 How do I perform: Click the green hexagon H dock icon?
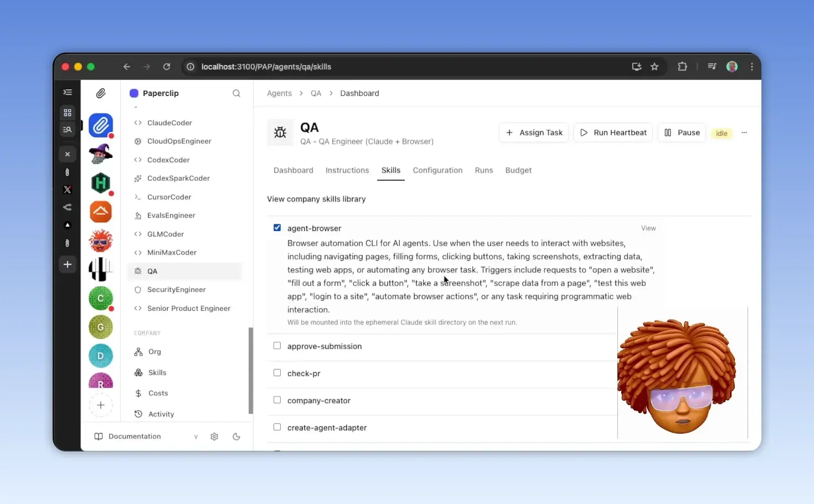click(100, 183)
